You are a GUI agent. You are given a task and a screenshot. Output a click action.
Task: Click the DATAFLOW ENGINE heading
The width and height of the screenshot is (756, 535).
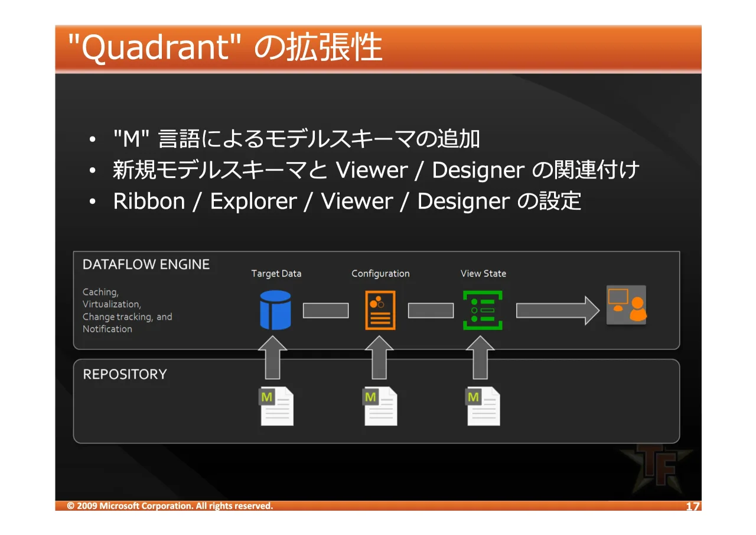146,264
